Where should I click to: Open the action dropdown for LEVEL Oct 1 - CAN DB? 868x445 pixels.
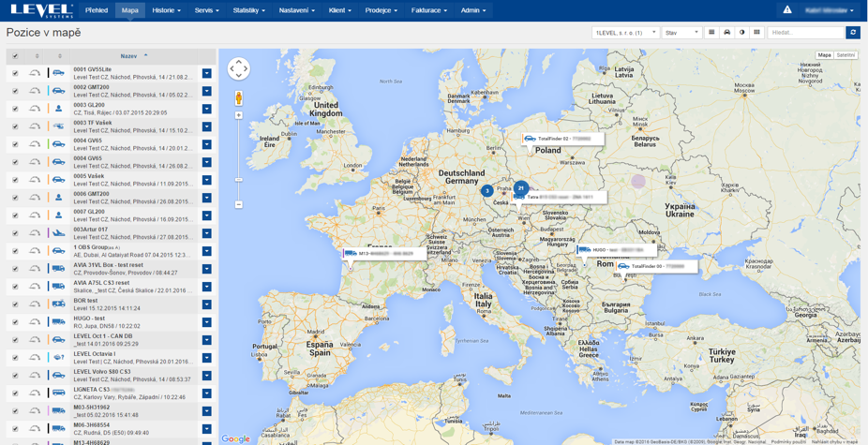pyautogui.click(x=207, y=339)
